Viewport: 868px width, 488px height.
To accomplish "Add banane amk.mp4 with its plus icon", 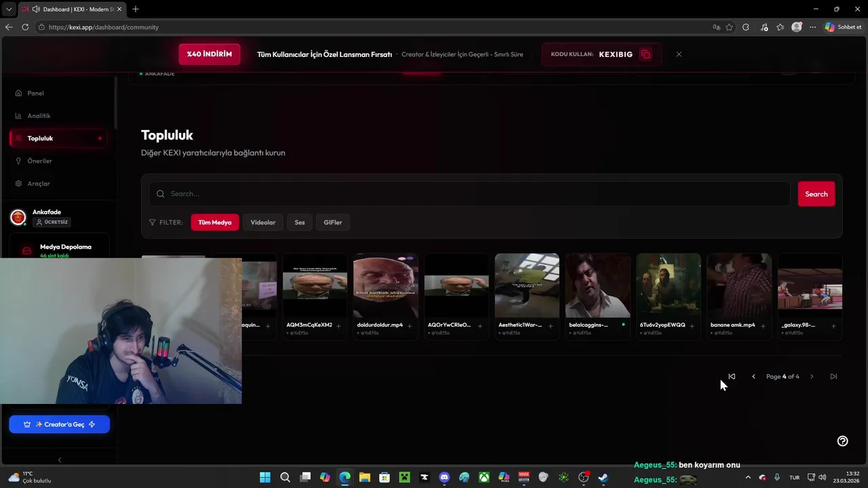I will click(762, 326).
